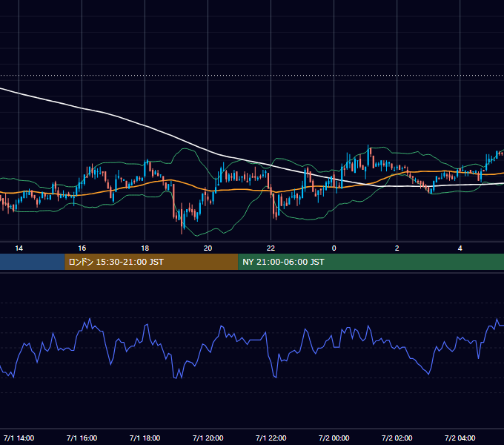This screenshot has height=445, width=504.
Task: Click the hour label 0 on time axis
Action: [x=334, y=248]
